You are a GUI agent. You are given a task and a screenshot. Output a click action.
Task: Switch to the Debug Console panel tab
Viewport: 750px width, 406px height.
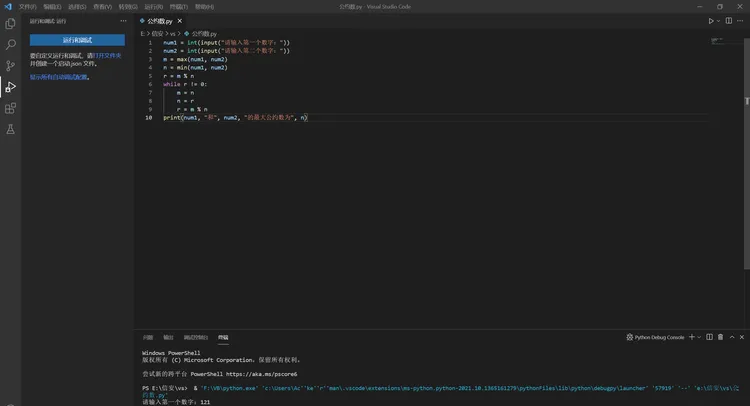pyautogui.click(x=196, y=338)
